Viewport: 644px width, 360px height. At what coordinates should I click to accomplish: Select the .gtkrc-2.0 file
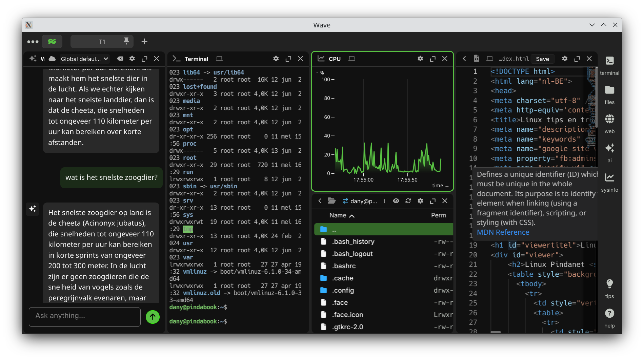coord(383,327)
